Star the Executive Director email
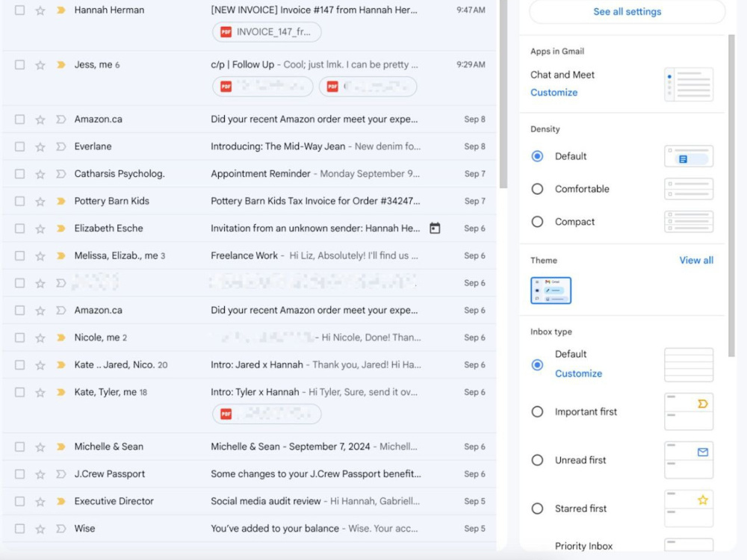The height and width of the screenshot is (560, 747). (x=40, y=502)
